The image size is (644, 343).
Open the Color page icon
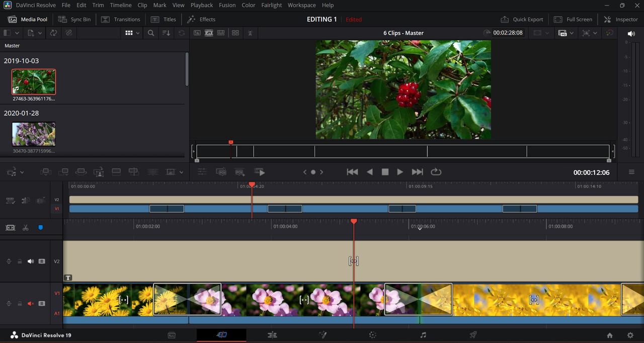pyautogui.click(x=373, y=335)
